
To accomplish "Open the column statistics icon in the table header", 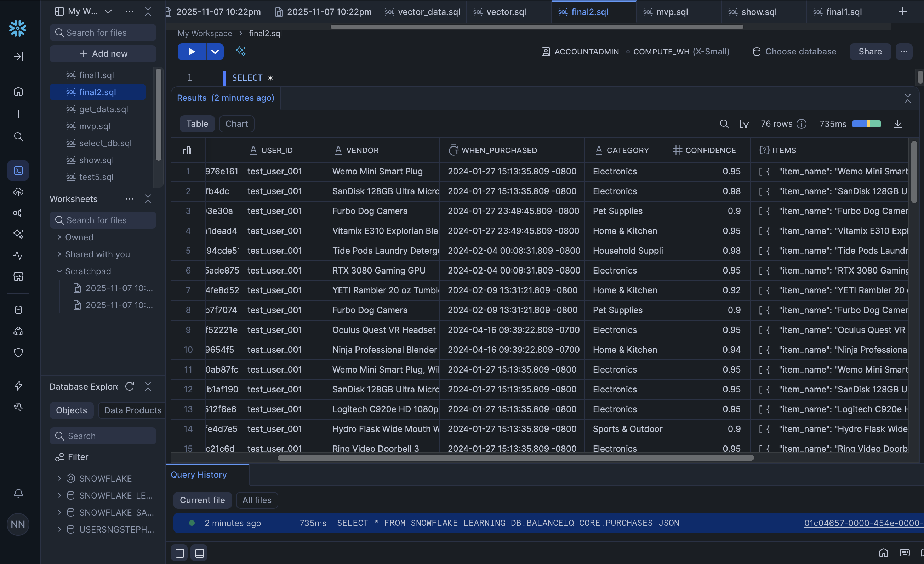I will coord(188,150).
